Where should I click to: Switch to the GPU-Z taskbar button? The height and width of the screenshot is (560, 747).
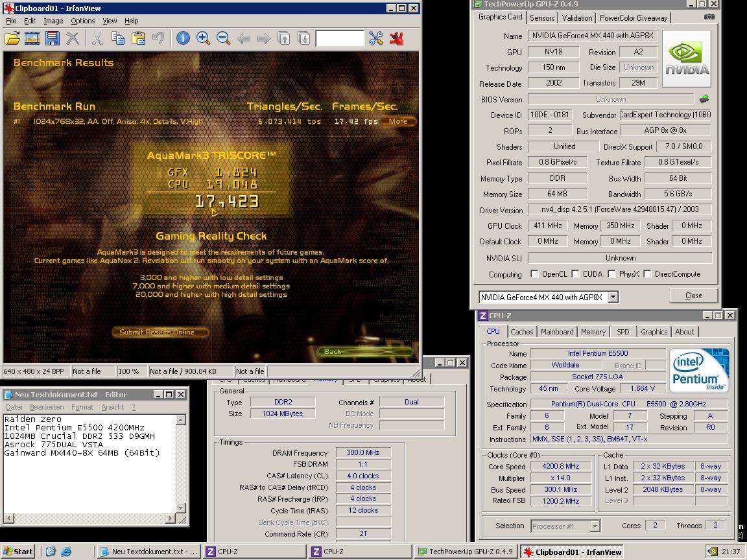click(x=466, y=552)
